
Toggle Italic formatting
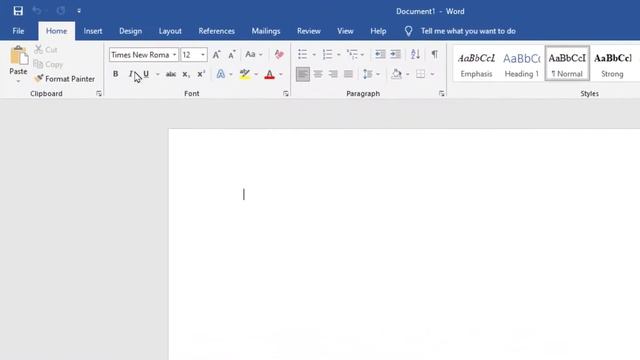click(x=130, y=74)
